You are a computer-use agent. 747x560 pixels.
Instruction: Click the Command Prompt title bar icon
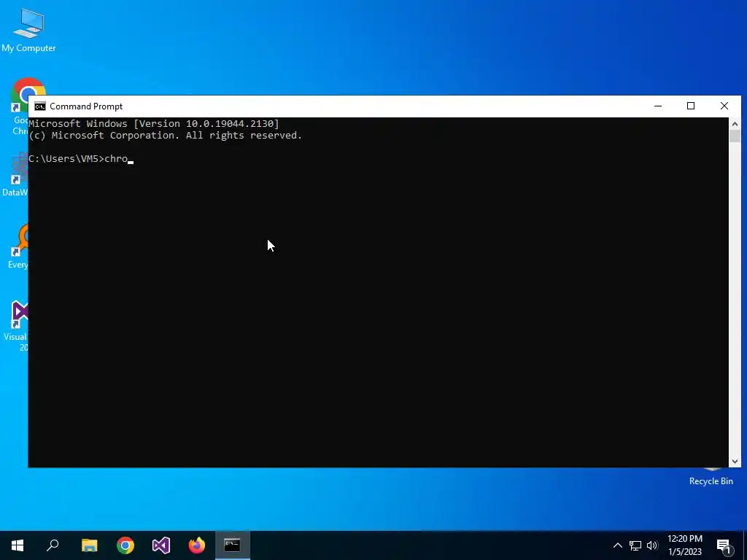pyautogui.click(x=40, y=106)
